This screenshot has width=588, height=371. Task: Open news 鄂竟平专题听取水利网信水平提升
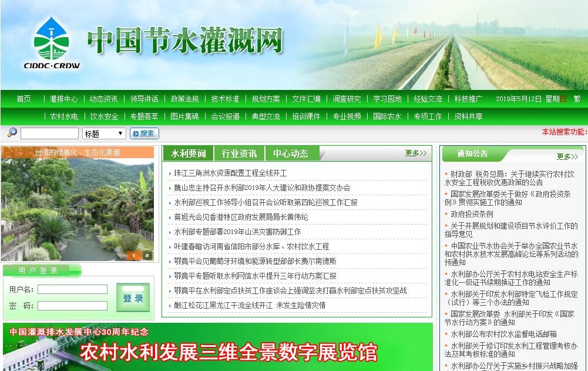[x=255, y=276]
